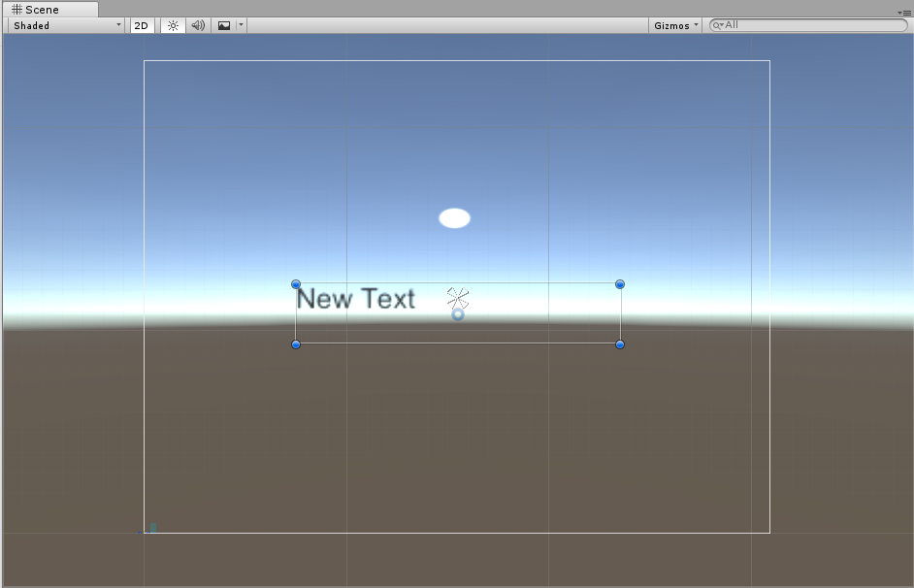Open the Scene panel options menu icon
This screenshot has width=914, height=588.
coord(904,13)
